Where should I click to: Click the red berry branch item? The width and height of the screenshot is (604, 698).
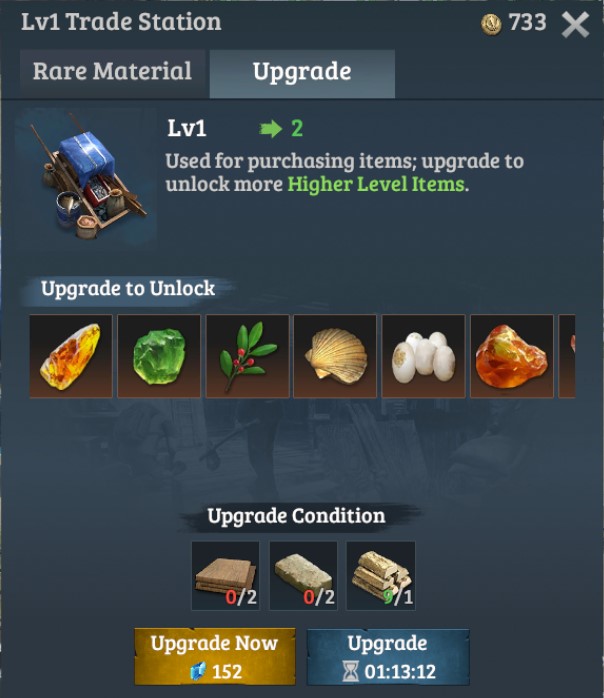point(247,356)
